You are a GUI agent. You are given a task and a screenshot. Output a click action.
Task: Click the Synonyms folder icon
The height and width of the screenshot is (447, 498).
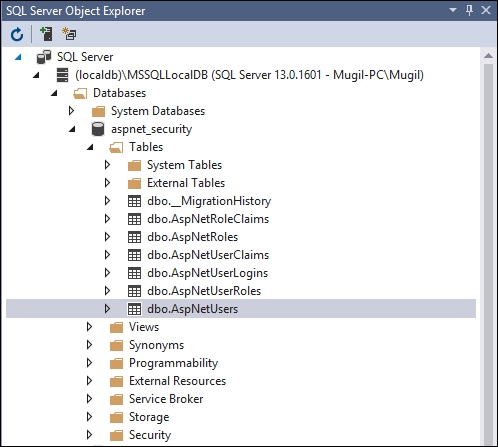click(116, 345)
